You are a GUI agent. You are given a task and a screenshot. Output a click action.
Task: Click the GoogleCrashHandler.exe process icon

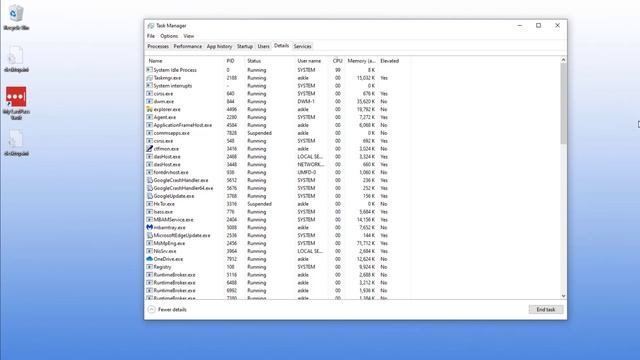point(149,180)
